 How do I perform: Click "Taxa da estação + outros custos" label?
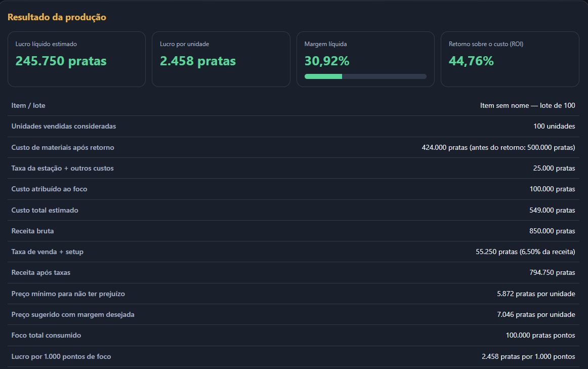pos(62,169)
